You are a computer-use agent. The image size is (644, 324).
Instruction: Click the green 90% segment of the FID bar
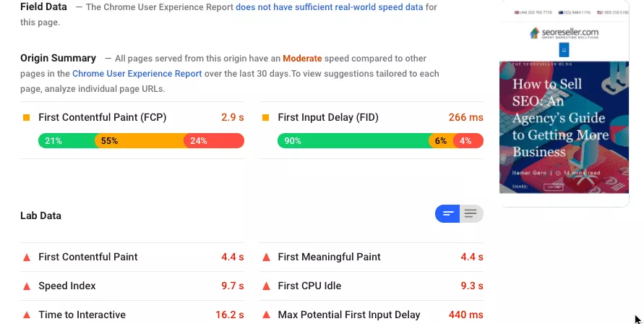click(x=353, y=141)
